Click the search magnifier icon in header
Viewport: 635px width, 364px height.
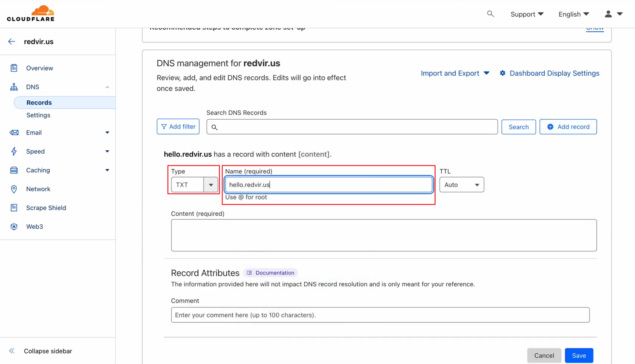(x=490, y=14)
